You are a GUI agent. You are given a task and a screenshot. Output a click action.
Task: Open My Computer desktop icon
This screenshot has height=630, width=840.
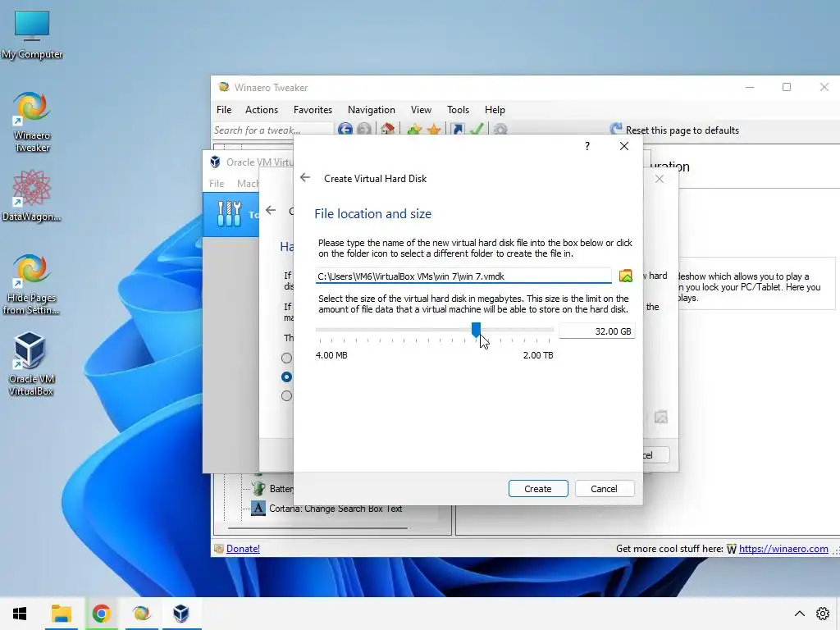tap(32, 34)
